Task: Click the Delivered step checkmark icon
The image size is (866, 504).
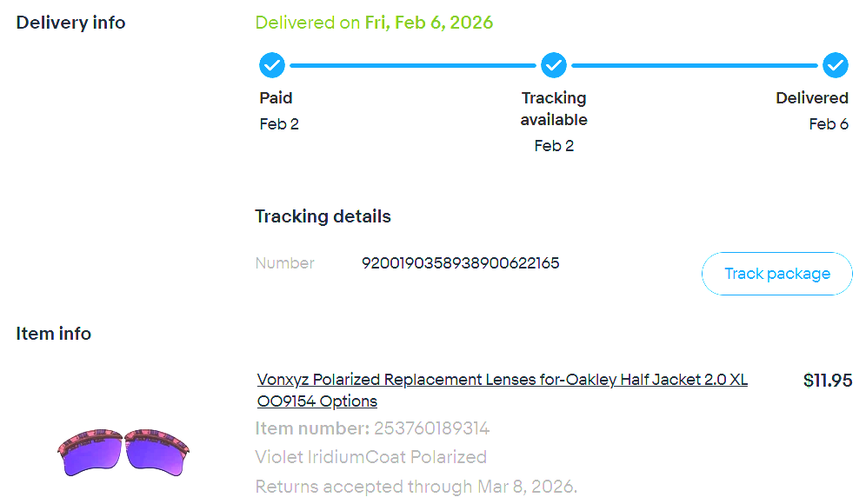Action: tap(836, 65)
